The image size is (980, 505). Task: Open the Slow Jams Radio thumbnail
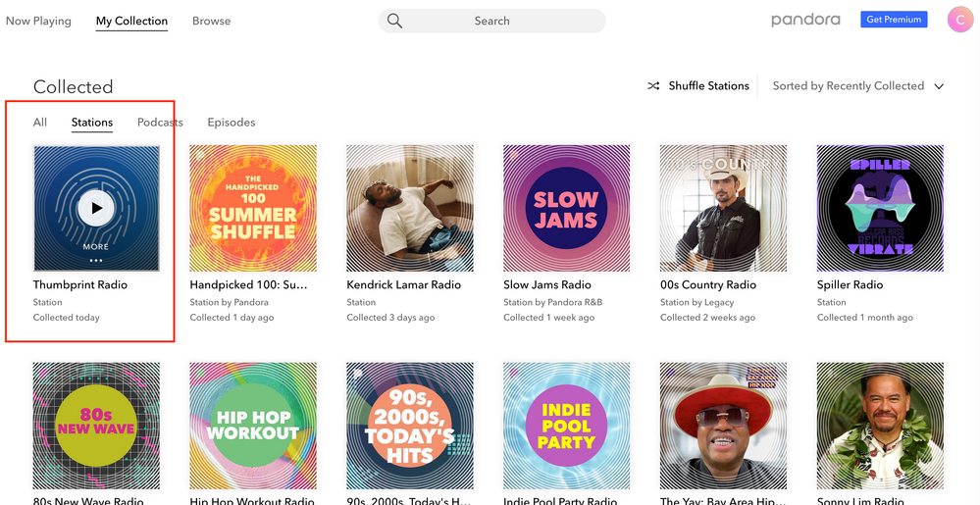tap(566, 208)
